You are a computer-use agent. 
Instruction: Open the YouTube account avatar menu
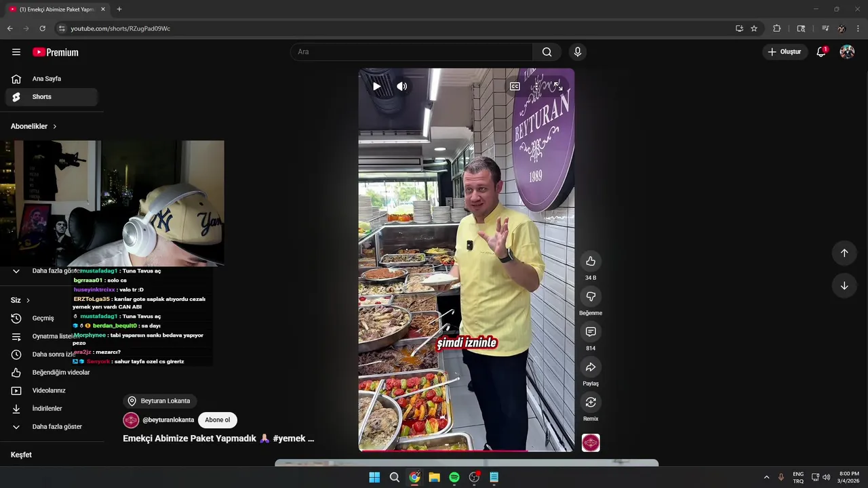pyautogui.click(x=847, y=52)
